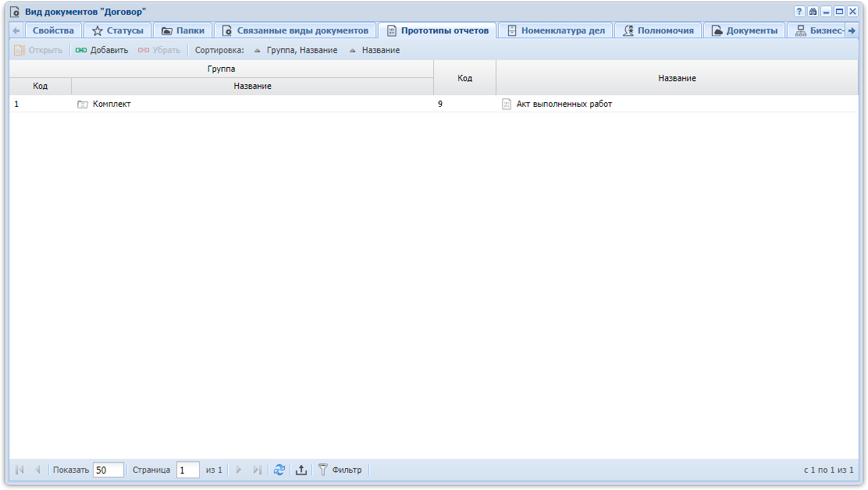
Task: Open the Документы tab
Action: point(745,30)
